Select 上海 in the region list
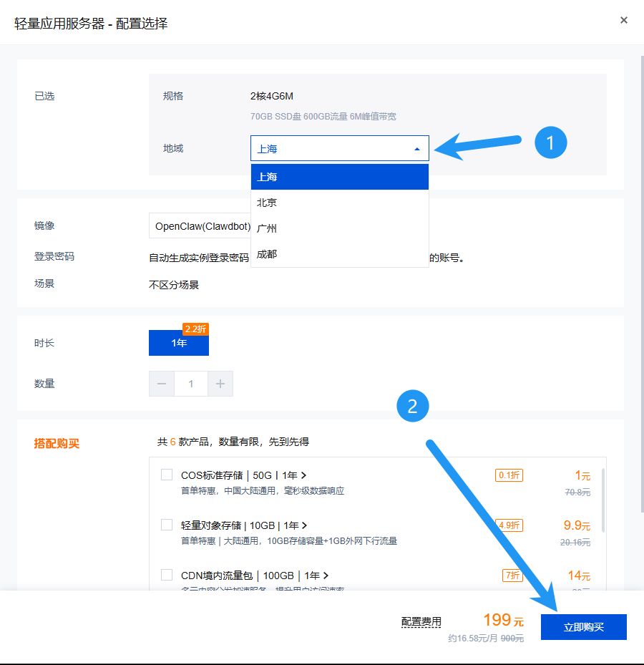644x665 pixels. [x=339, y=177]
